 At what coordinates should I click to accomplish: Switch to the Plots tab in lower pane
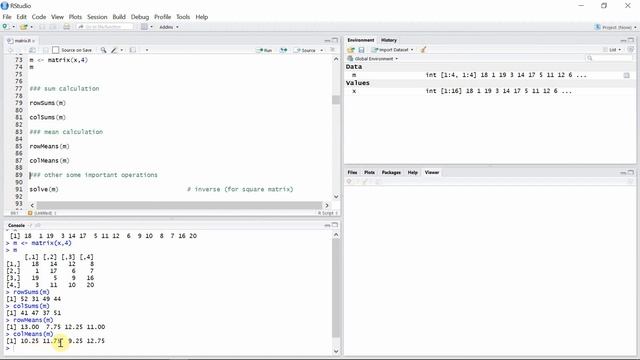tap(369, 172)
